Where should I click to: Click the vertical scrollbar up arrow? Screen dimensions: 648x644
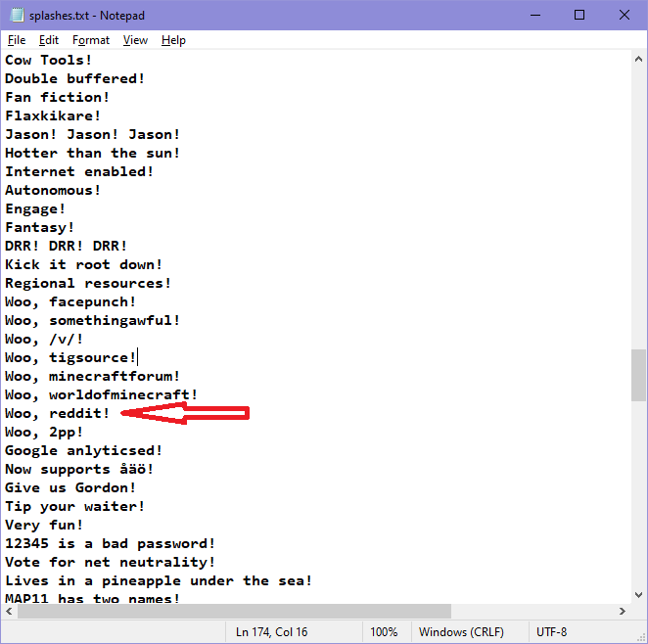(638, 59)
